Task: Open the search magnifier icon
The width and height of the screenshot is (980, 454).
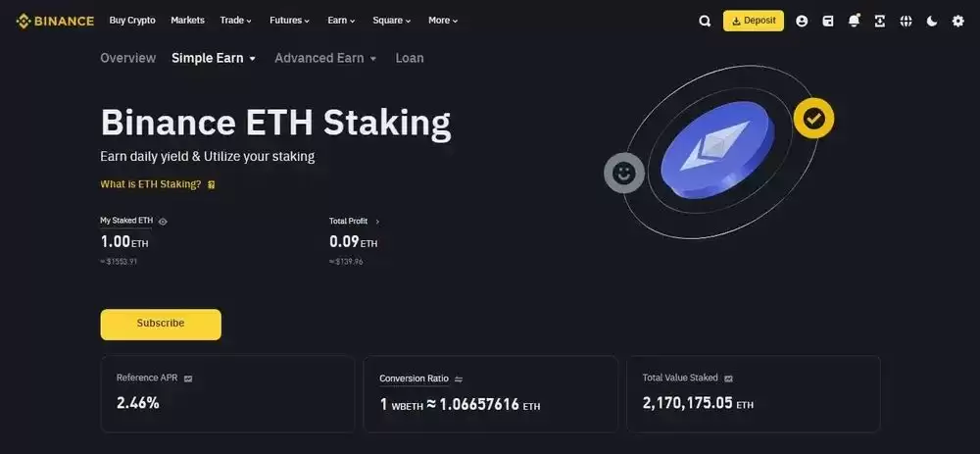Action: (705, 21)
